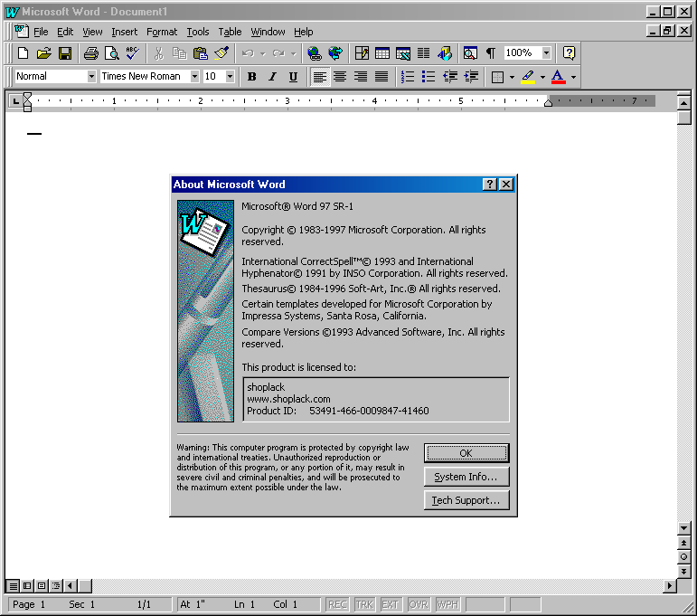Set Align Right paragraph alignment
This screenshot has width=697, height=616.
361,77
